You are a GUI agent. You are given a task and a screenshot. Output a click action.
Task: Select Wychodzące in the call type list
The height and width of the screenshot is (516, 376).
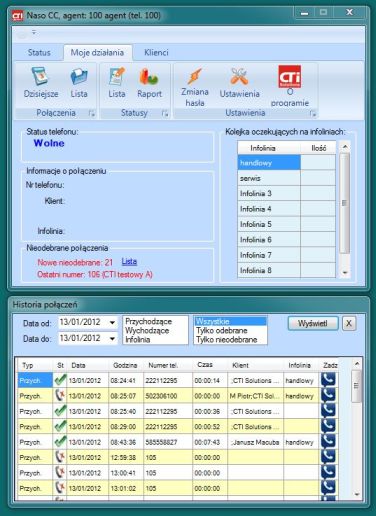(147, 330)
